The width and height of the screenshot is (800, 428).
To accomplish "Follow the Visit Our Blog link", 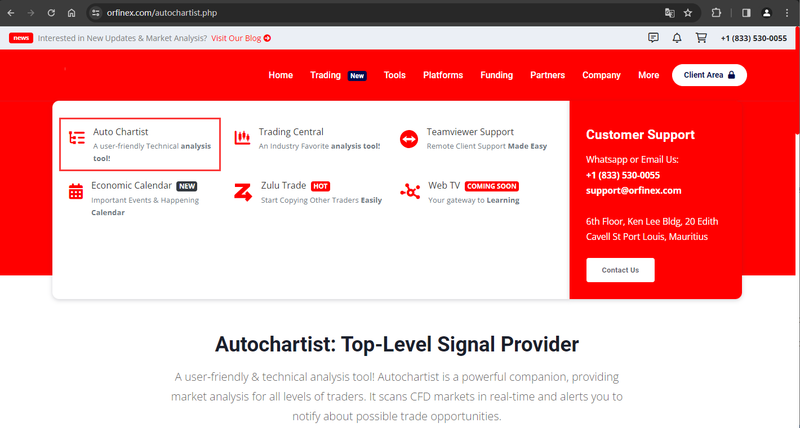I will [x=241, y=38].
